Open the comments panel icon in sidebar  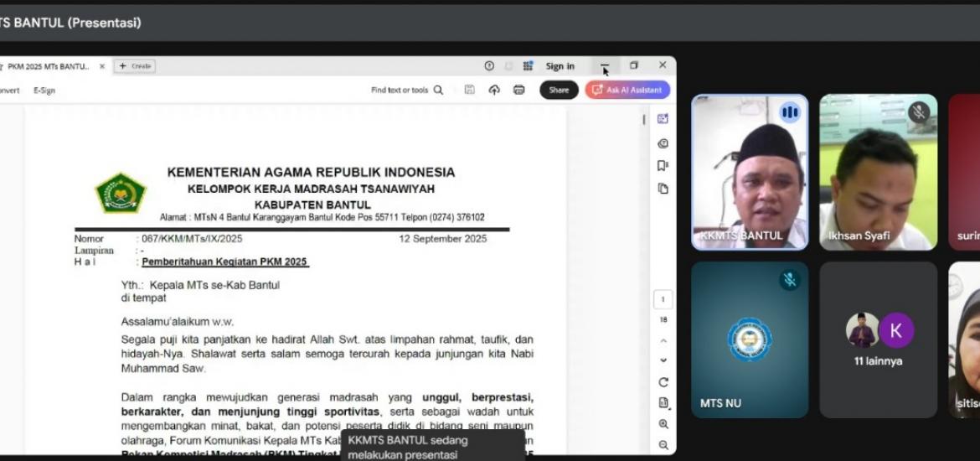[x=663, y=143]
